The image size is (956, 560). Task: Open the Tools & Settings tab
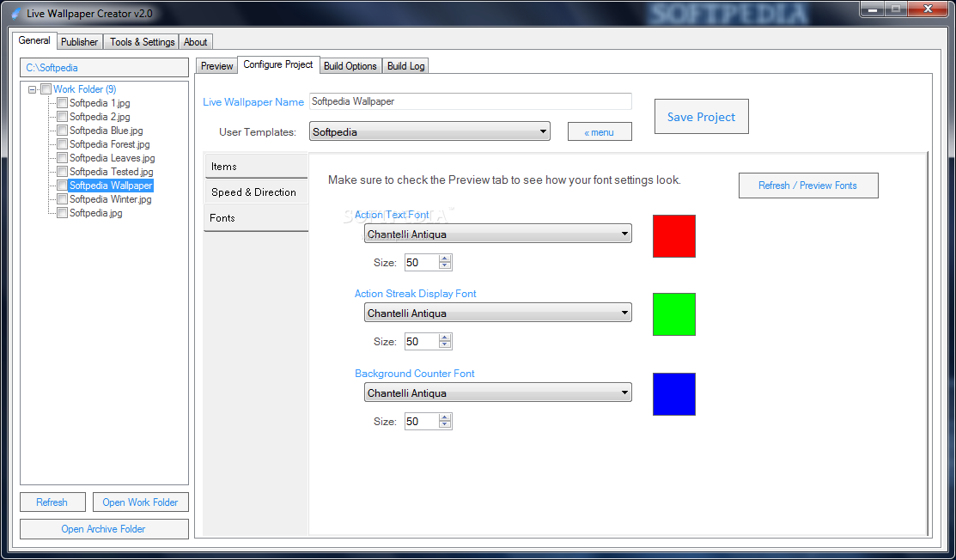click(142, 42)
